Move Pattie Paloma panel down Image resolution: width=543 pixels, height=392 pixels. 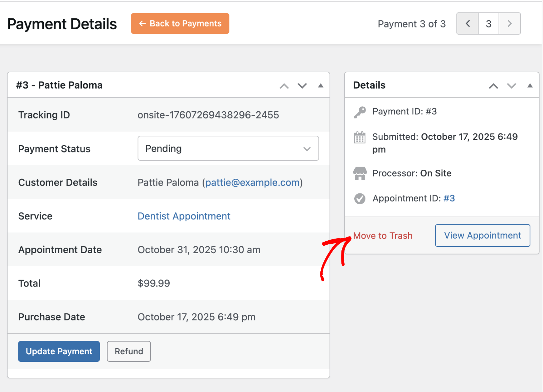302,86
